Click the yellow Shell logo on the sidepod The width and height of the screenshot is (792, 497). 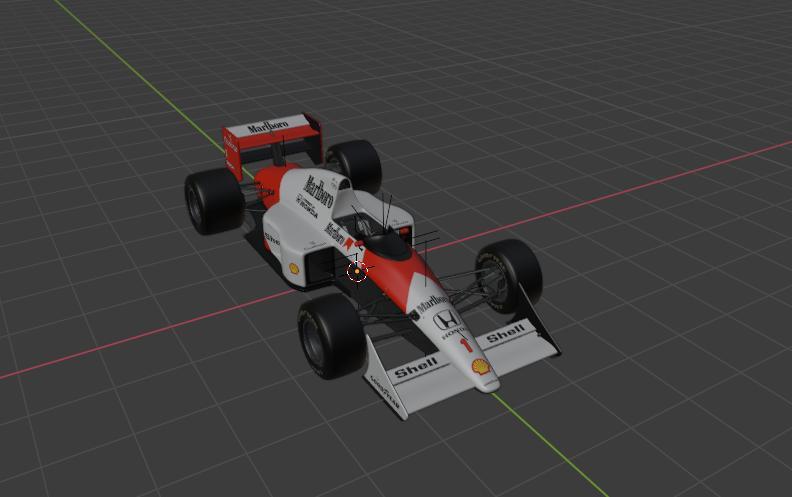[293, 269]
